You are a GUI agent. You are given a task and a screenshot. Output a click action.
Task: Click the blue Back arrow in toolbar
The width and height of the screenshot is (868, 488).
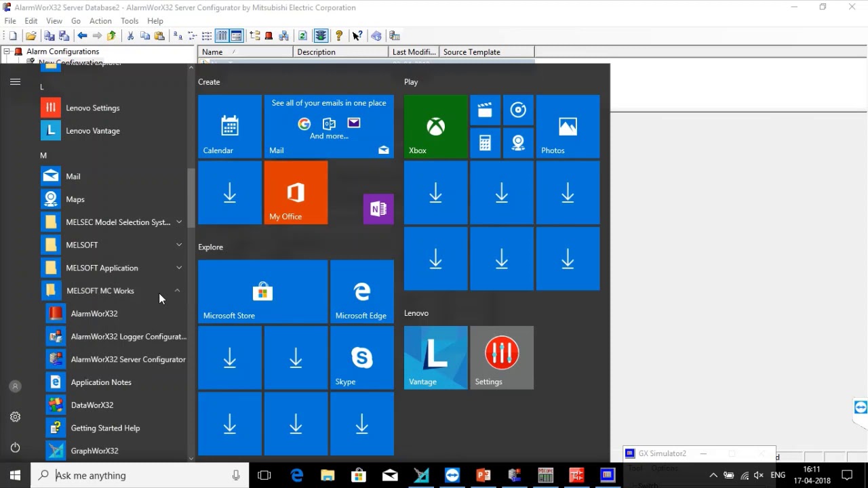coord(82,36)
